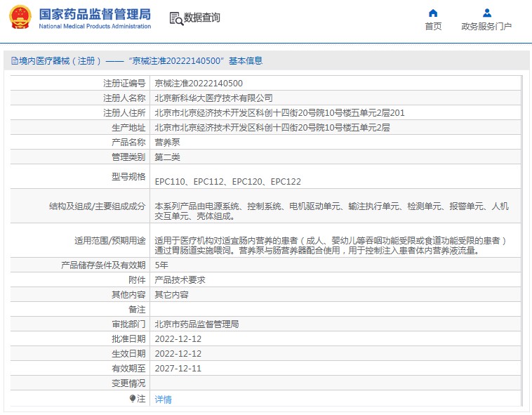The image size is (532, 415).
Task: Click registrant name 北京新科华大医疗技术有限公司
Action: click(x=213, y=98)
